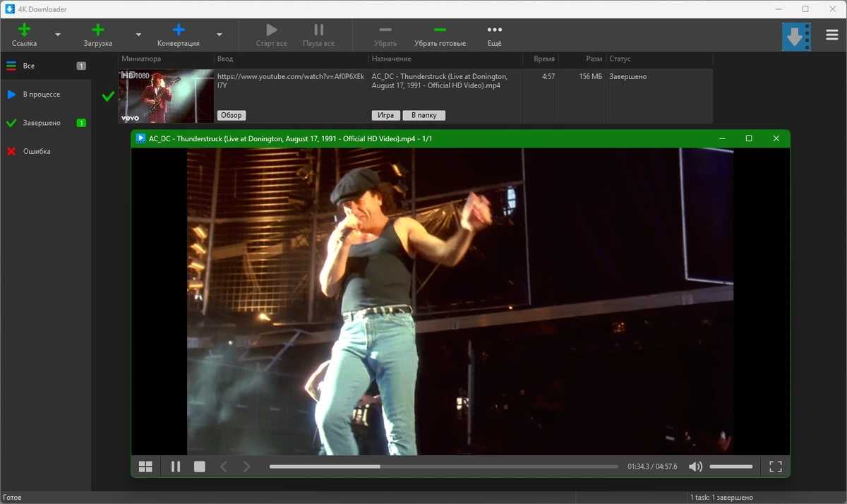Click the video playback area
The width and height of the screenshot is (847, 504).
point(460,301)
